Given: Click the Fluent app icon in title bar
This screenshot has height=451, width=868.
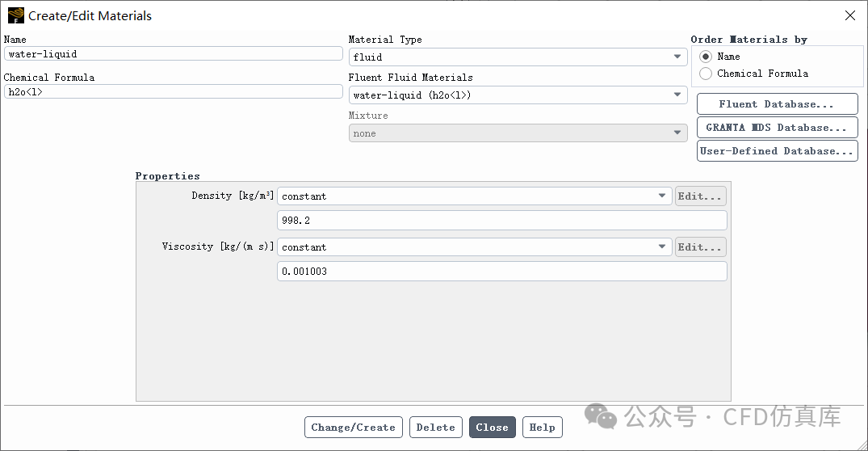Looking at the screenshot, I should (16, 15).
